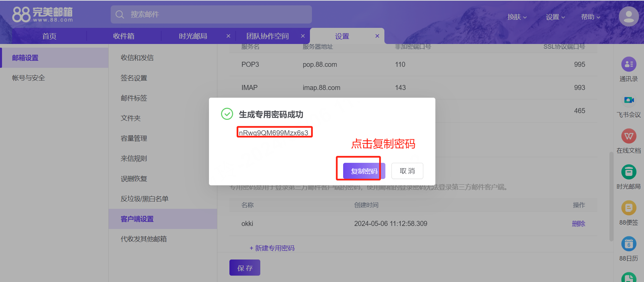Switch to the 首页 tab
Viewport: 644px width, 282px height.
coord(49,36)
